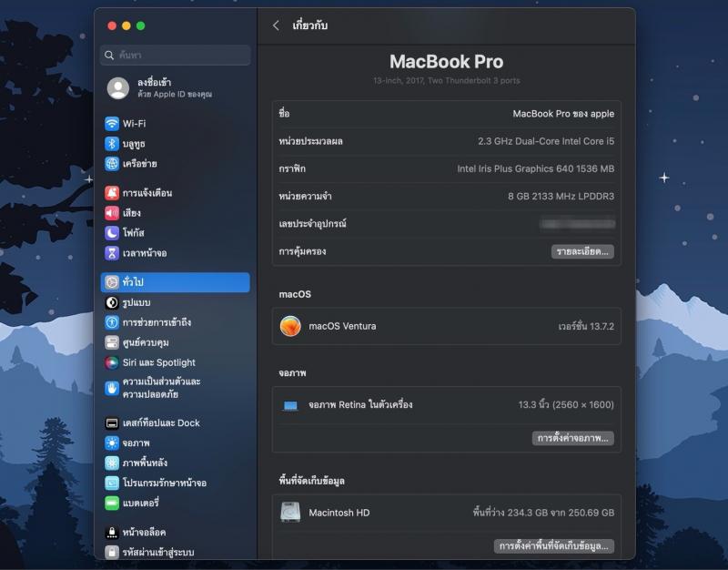Open the Notifications (การแจ้งเตือน) bell icon
Screen dimensions: 728x570
coord(111,193)
